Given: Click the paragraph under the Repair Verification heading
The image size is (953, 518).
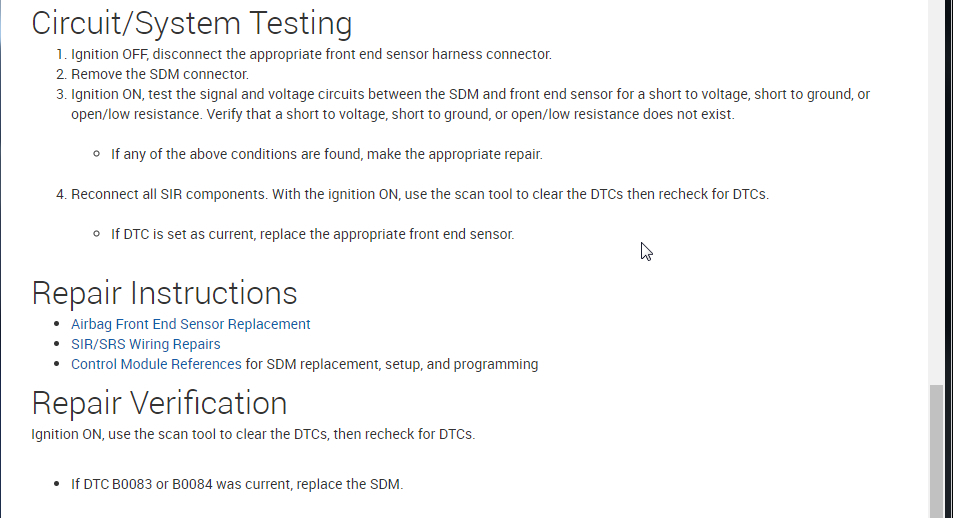Looking at the screenshot, I should tap(253, 434).
